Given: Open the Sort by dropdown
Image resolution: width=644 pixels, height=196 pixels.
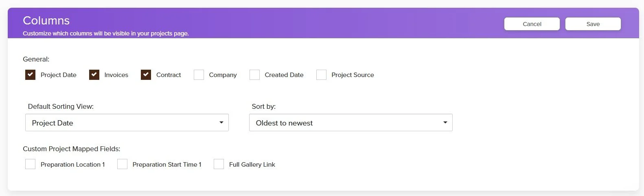Looking at the screenshot, I should click(351, 123).
